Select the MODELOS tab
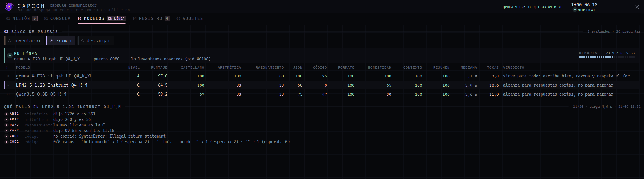Screen dimensions: 644x179 click(102, 18)
